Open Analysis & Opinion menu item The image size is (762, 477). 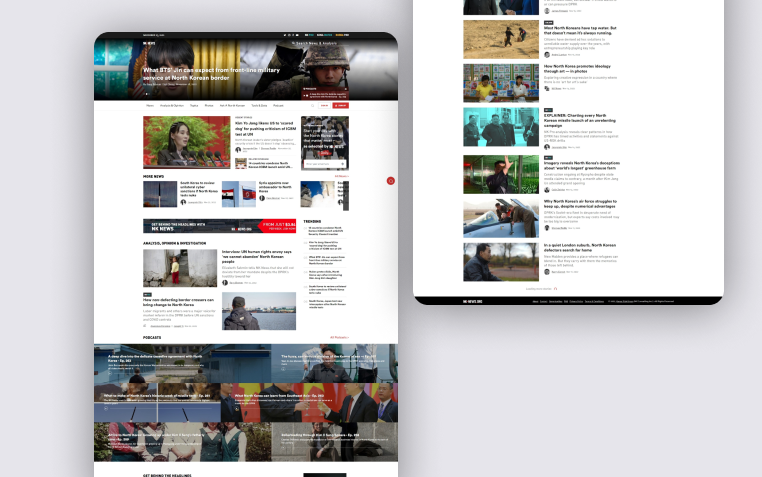click(x=172, y=105)
